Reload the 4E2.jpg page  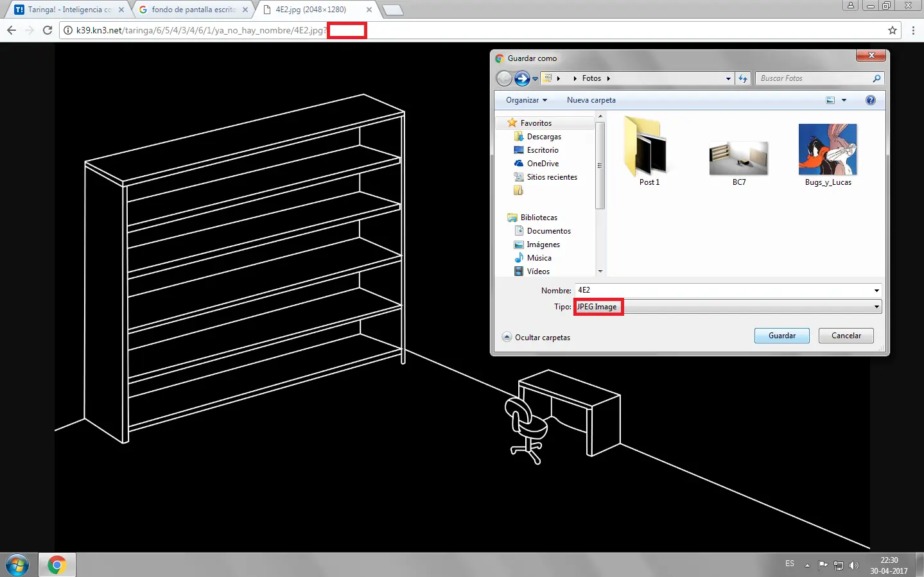[x=47, y=30]
